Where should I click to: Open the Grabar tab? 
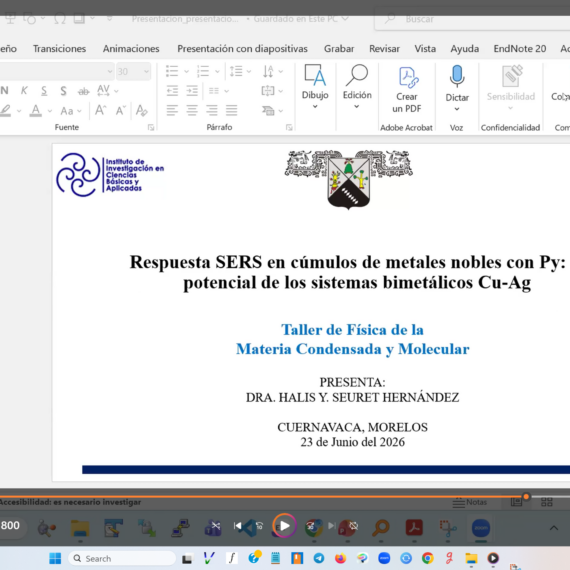coord(339,49)
